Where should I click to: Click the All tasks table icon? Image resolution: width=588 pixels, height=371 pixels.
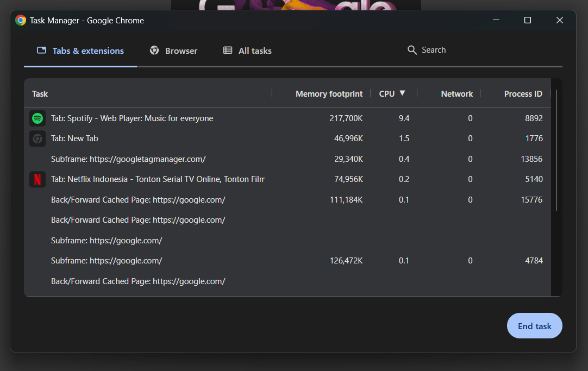pos(228,51)
